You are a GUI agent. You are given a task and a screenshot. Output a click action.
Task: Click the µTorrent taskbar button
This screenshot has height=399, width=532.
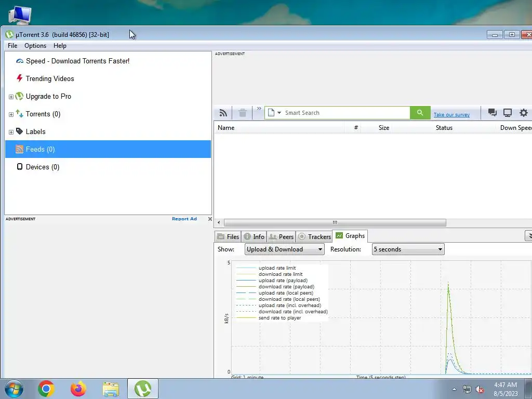[143, 389]
